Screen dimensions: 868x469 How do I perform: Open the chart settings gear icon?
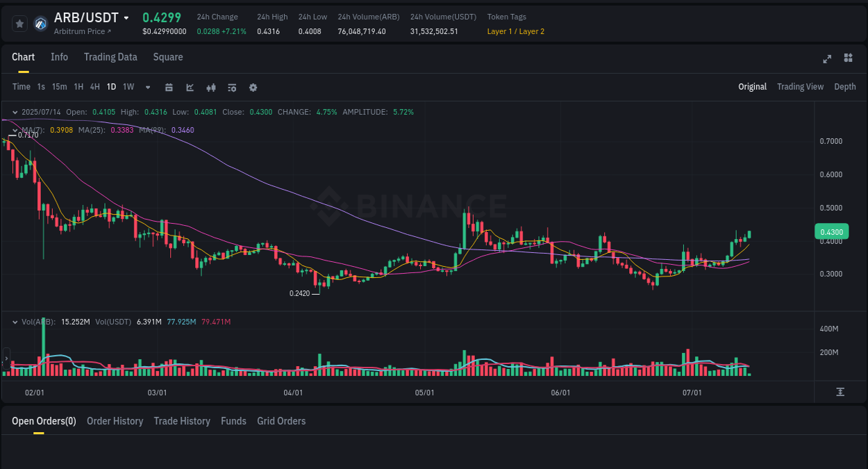point(253,87)
